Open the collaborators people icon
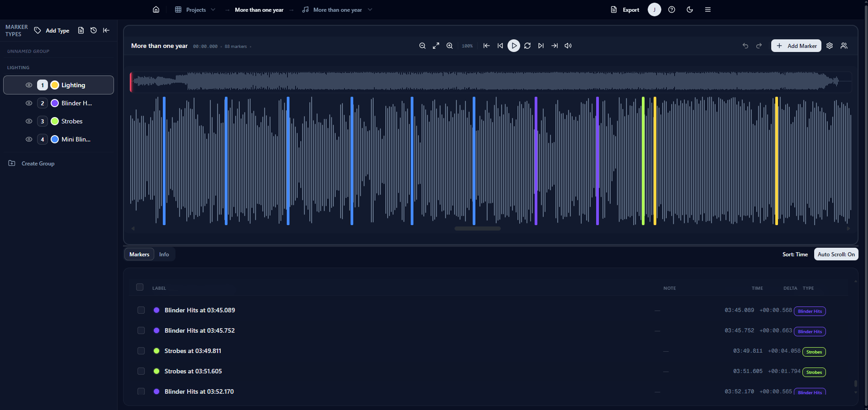 [x=844, y=46]
